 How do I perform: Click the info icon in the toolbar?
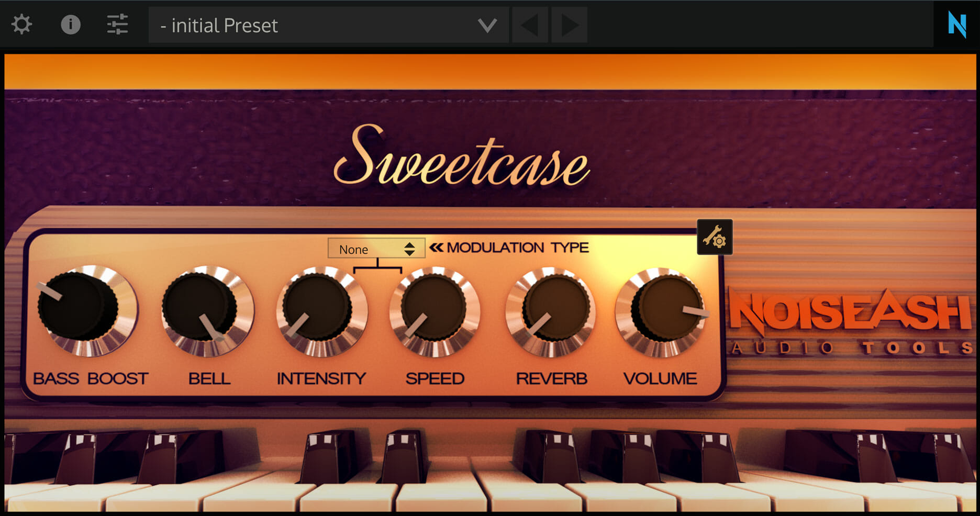[71, 24]
